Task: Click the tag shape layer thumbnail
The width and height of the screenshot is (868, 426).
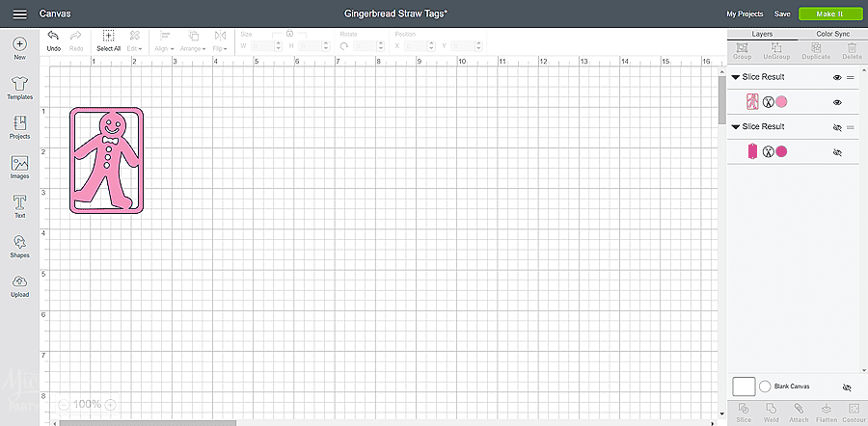Action: 751,151
